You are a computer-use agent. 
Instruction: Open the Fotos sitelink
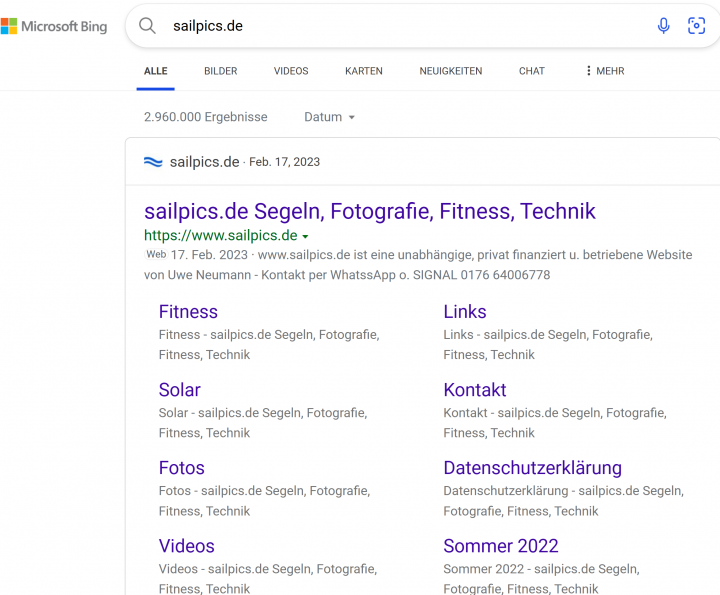coord(181,468)
